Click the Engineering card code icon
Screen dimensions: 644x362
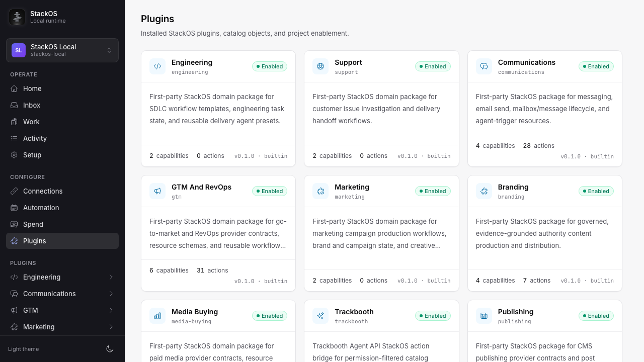pos(157,66)
